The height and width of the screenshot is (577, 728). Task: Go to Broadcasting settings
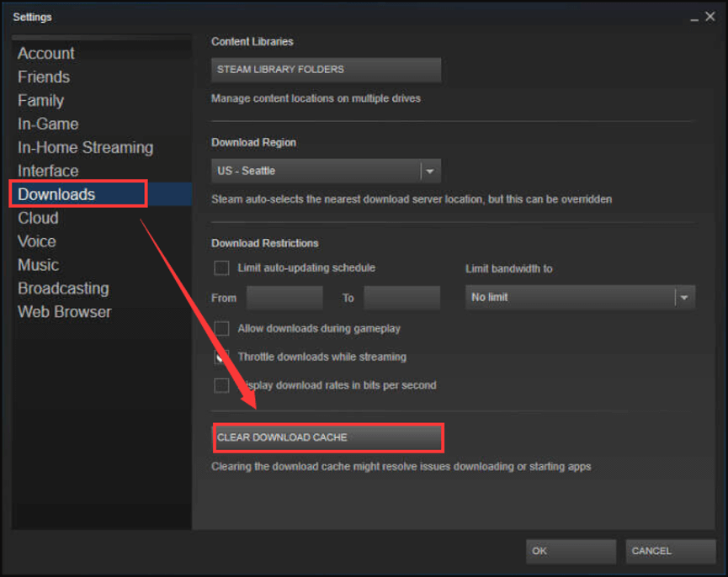point(102,288)
